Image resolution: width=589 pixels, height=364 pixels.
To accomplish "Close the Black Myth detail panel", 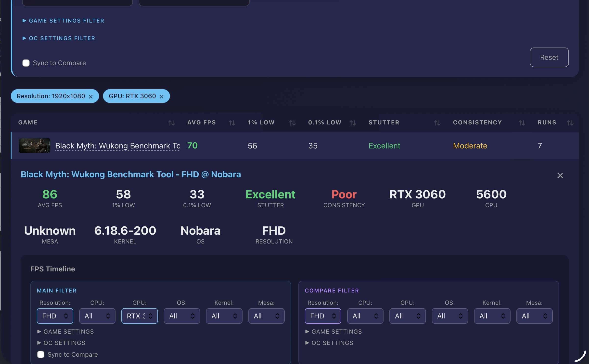I will click(560, 175).
